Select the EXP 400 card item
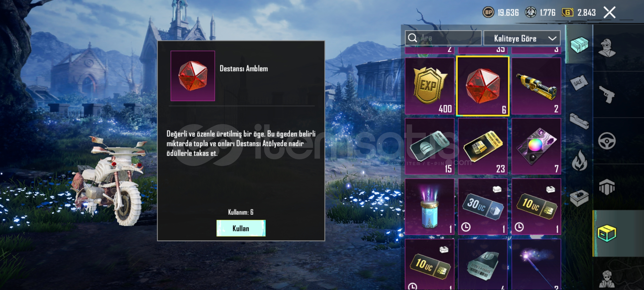The image size is (644, 290). point(430,86)
